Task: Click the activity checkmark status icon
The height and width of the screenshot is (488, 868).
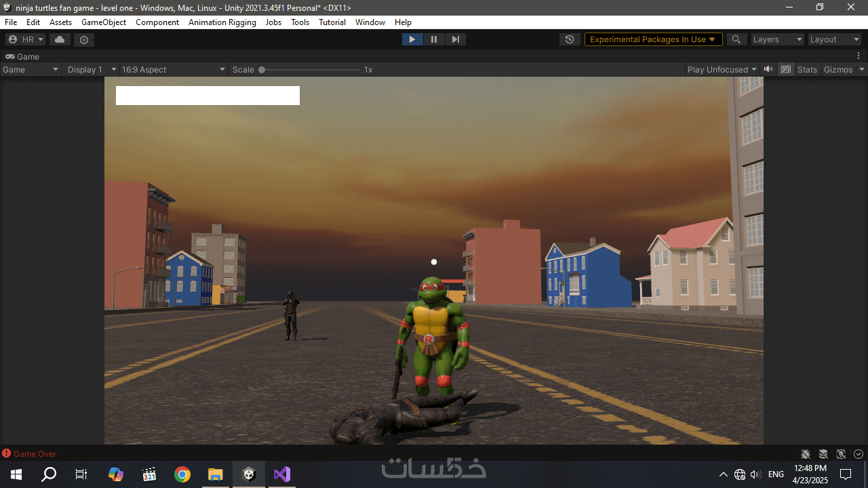Action: tap(859, 454)
